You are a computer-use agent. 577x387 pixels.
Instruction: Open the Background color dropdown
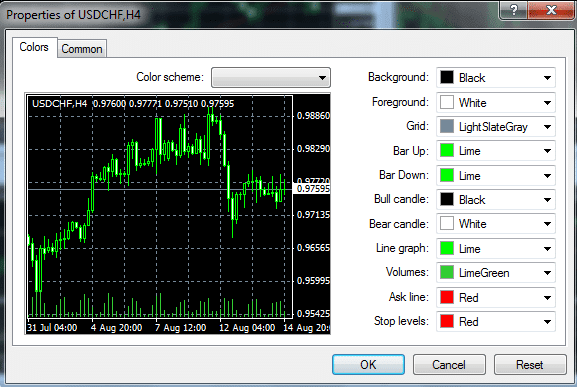click(x=496, y=78)
